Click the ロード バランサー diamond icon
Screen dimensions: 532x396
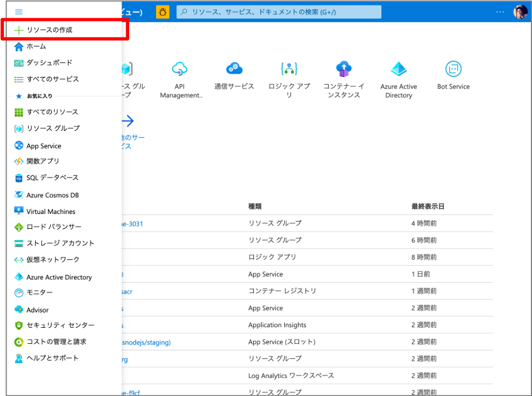point(19,227)
